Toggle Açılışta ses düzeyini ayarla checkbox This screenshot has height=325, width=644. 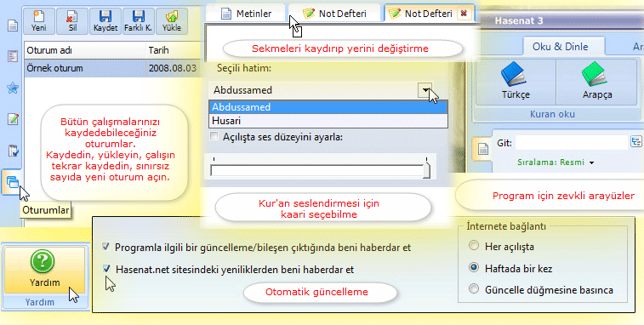pos(214,136)
